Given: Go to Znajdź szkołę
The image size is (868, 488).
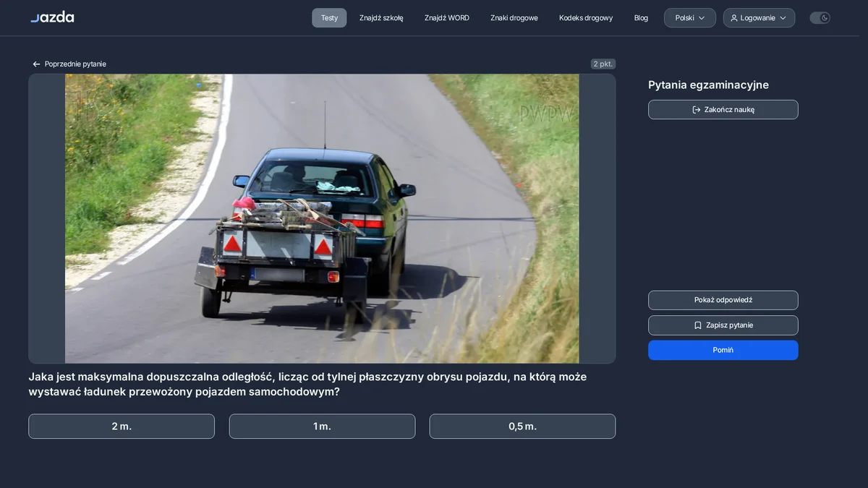Looking at the screenshot, I should coord(381,18).
